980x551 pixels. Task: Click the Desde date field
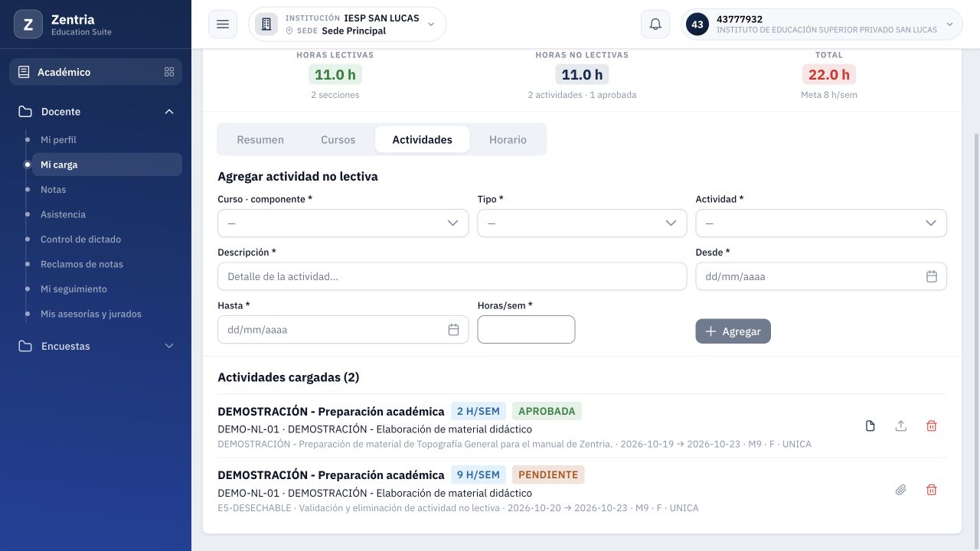(821, 276)
